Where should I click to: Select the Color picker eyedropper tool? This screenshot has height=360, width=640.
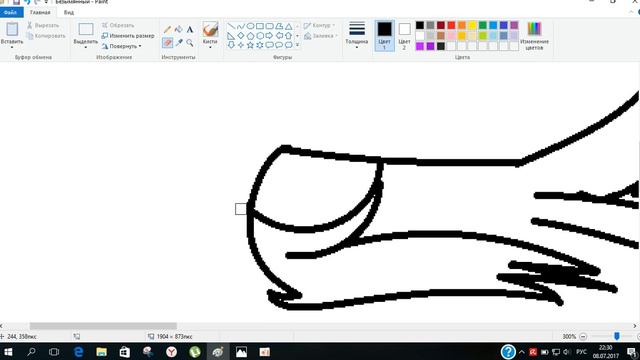point(178,42)
